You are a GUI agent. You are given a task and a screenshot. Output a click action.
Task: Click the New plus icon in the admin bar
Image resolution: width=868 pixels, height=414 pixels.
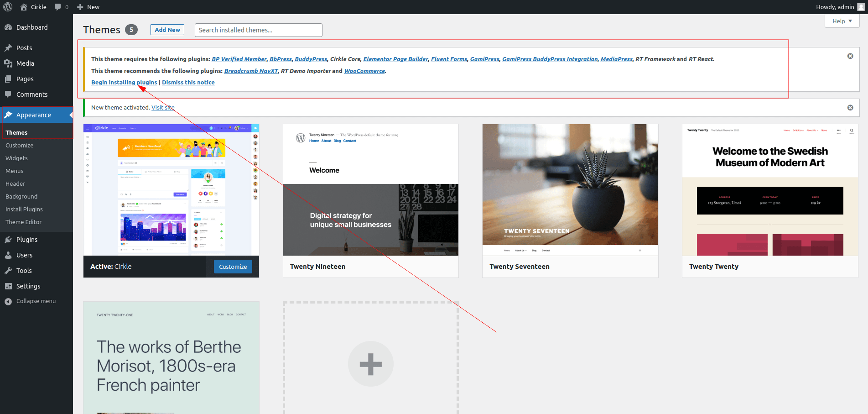80,7
